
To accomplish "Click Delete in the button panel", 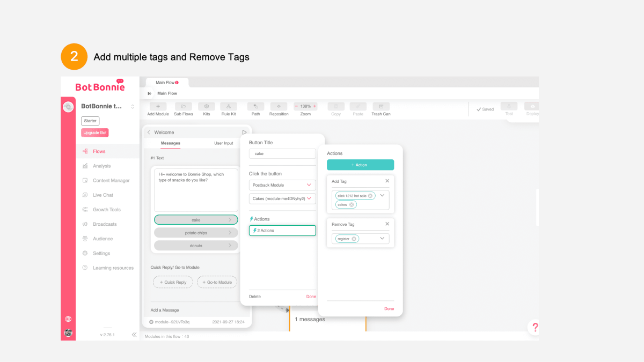I will coord(255,297).
